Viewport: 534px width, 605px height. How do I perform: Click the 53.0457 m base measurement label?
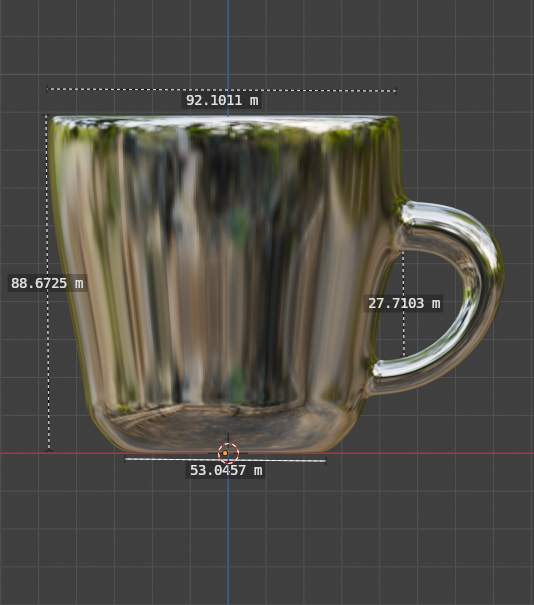pyautogui.click(x=226, y=470)
